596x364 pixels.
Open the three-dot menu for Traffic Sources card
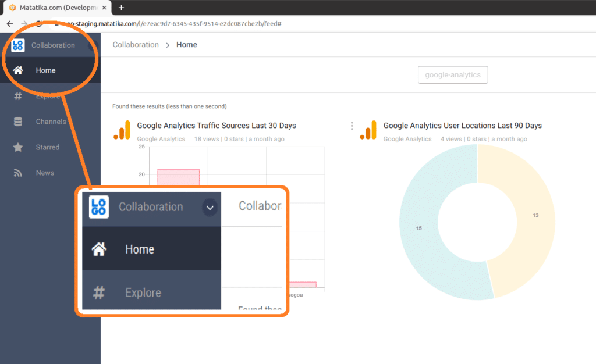(x=352, y=126)
